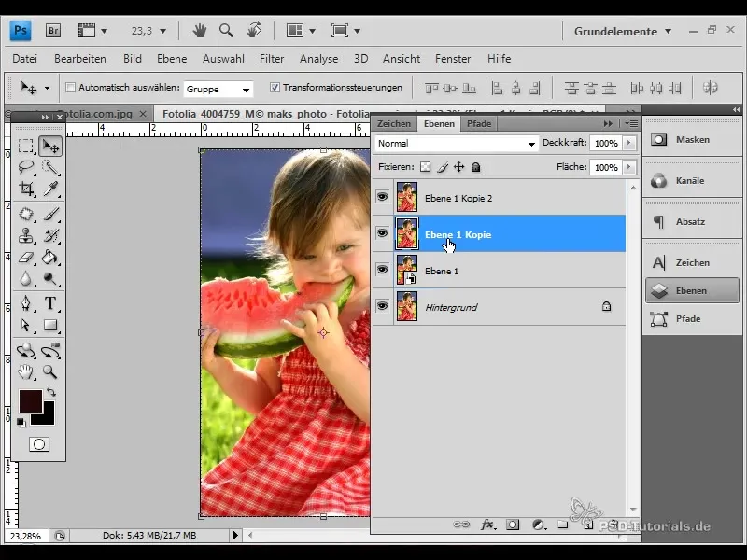Screen dimensions: 747x560
Task: Open the layers panel flyout menu
Action: 632,124
